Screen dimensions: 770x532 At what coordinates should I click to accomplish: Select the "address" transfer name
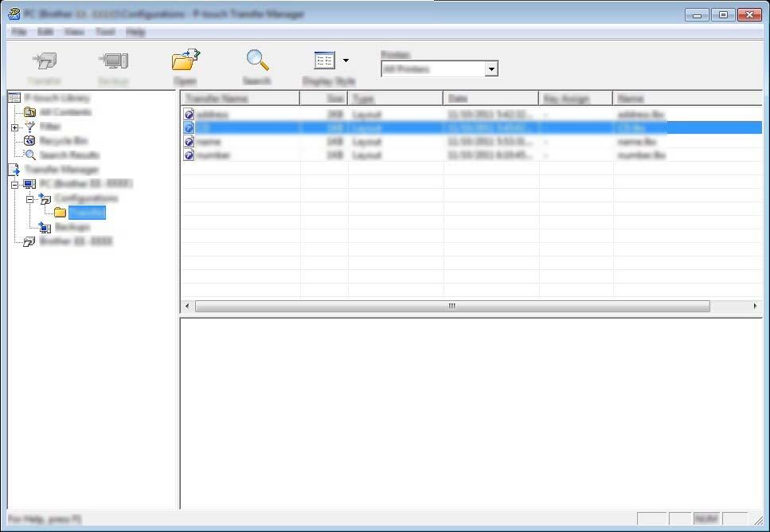pyautogui.click(x=212, y=115)
